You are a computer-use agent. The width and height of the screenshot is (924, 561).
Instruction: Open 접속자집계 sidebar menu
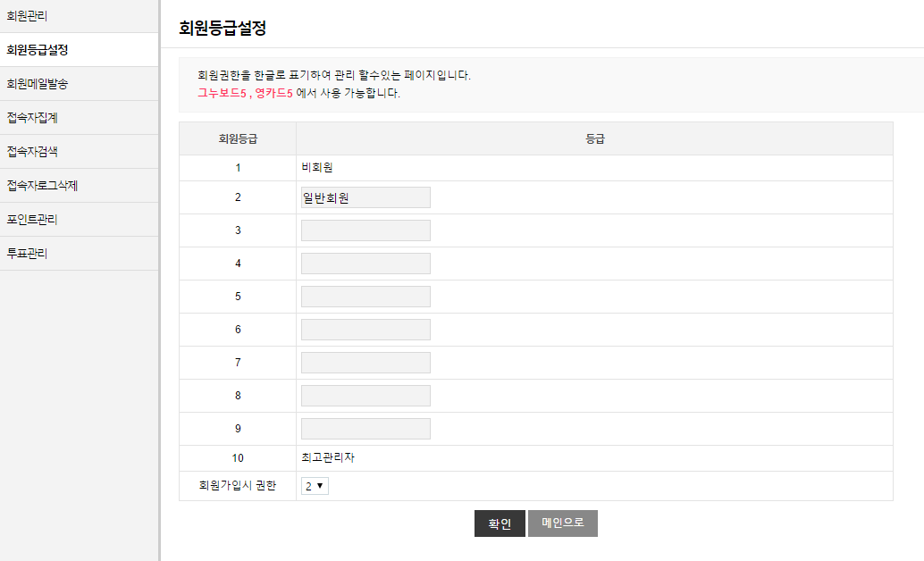(x=32, y=117)
